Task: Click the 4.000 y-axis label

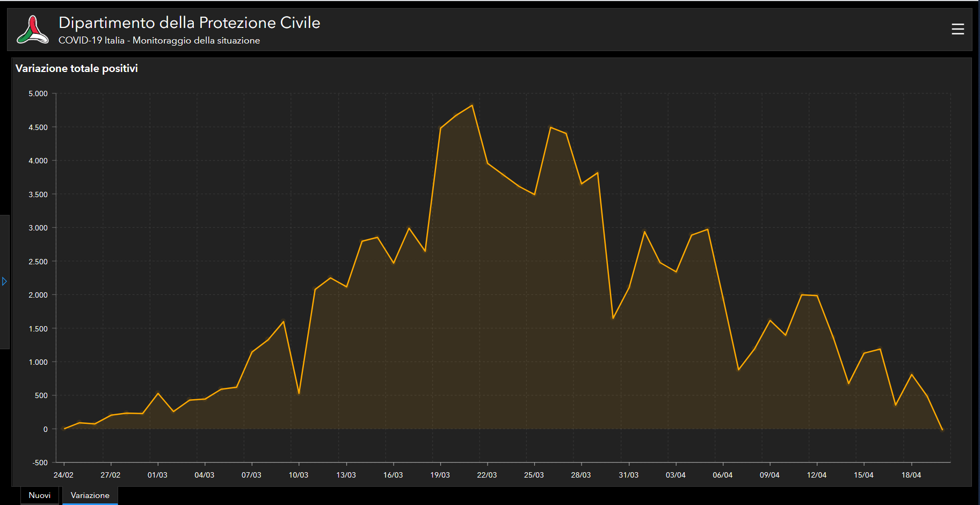Action: [38, 161]
